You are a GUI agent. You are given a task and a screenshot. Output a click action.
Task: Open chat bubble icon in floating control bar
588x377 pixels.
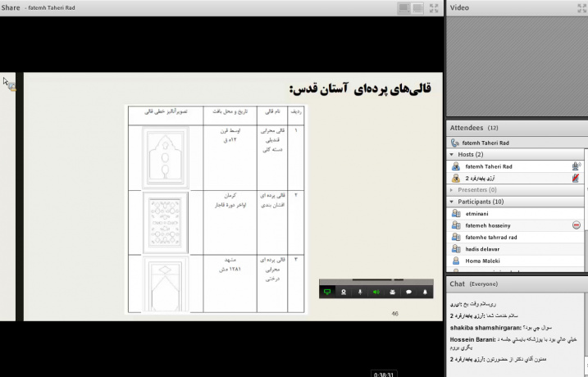409,292
